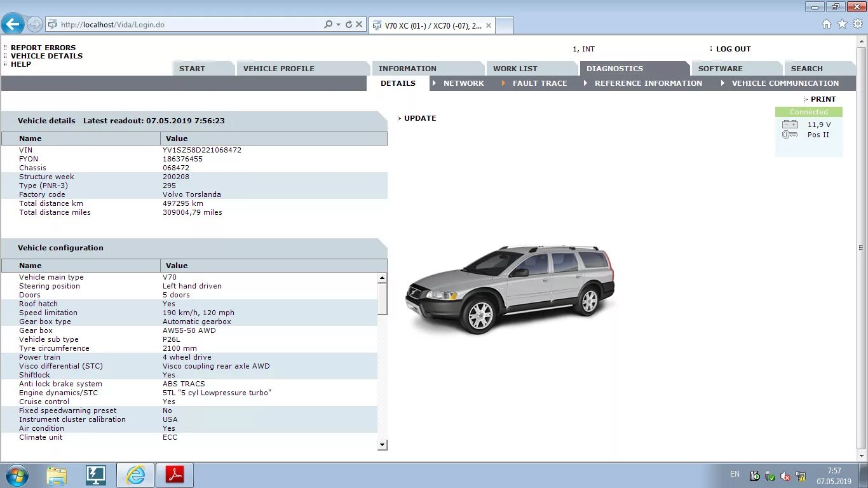Expand REFERENCE INFORMATION arrow
868x488 pixels.
click(585, 83)
